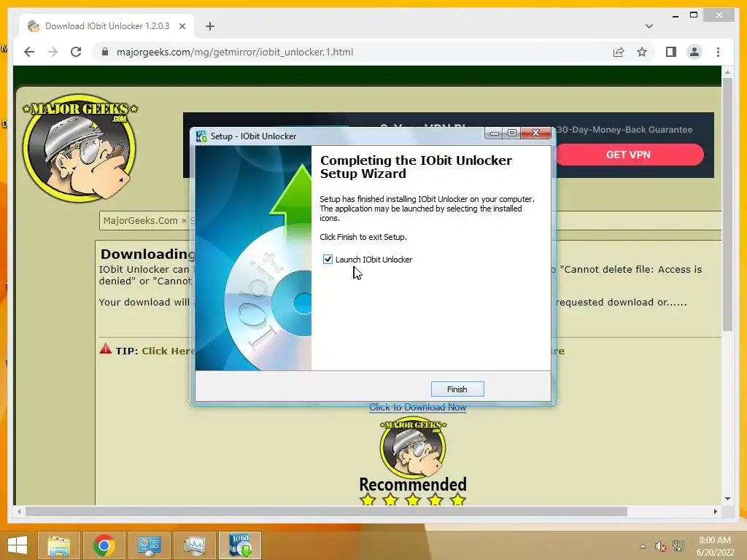Close the Download IObit Unlocker tab

tap(182, 26)
